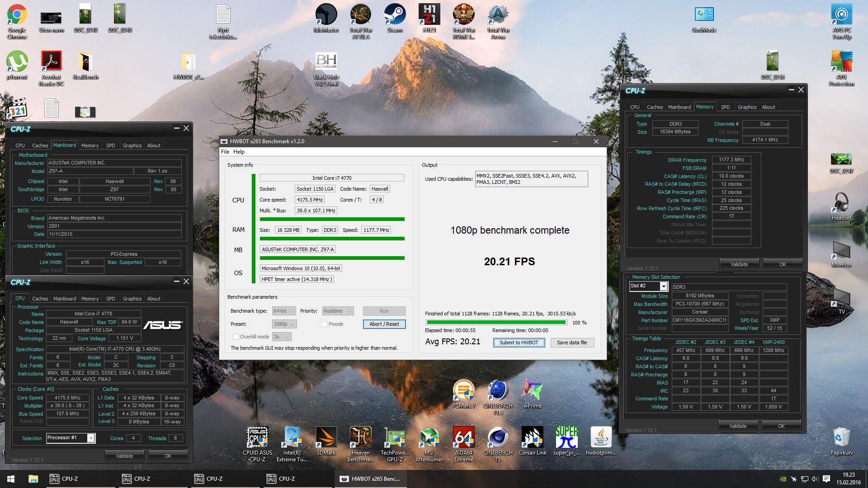Image resolution: width=868 pixels, height=488 pixels.
Task: Click the benchmark progress bar at 100 %
Action: pos(496,323)
